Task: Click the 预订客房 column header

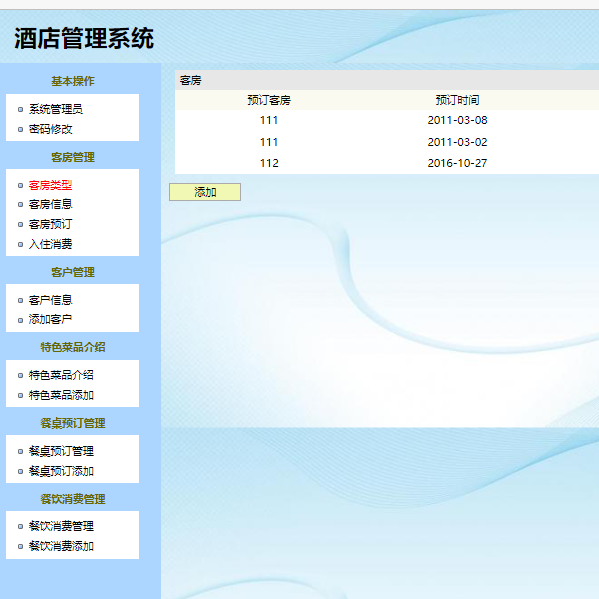Action: pyautogui.click(x=269, y=100)
